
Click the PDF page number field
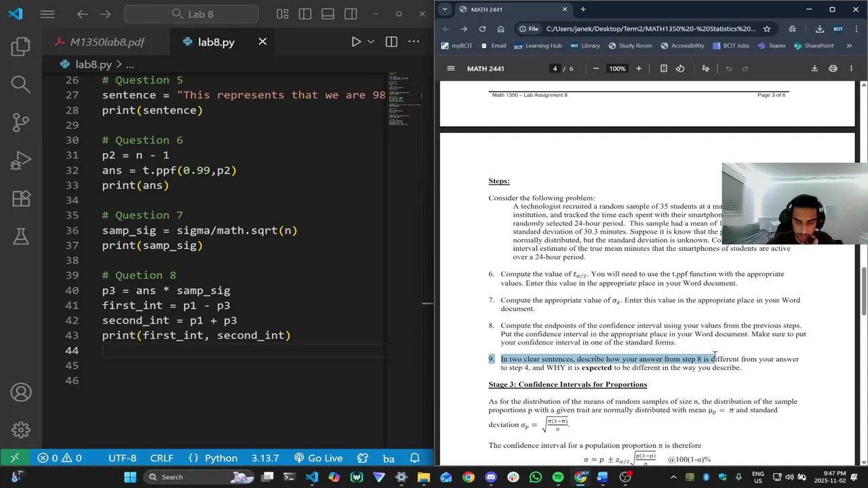coord(555,68)
